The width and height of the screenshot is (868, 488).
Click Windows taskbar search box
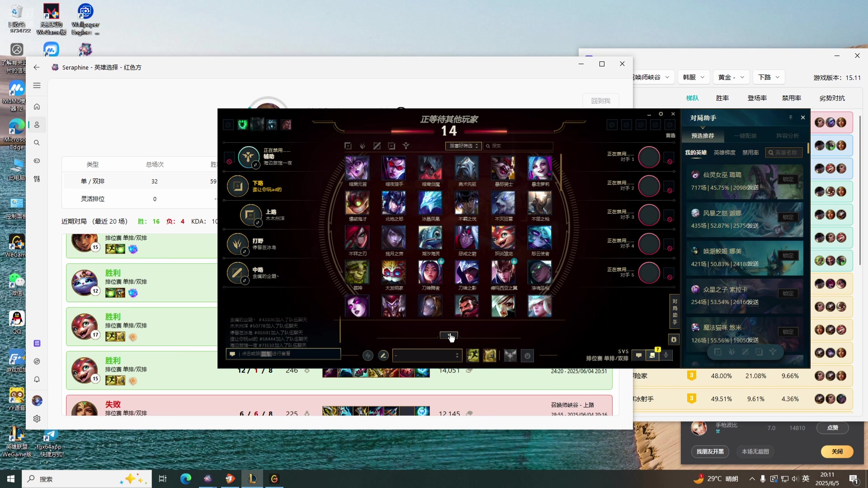[x=87, y=479]
